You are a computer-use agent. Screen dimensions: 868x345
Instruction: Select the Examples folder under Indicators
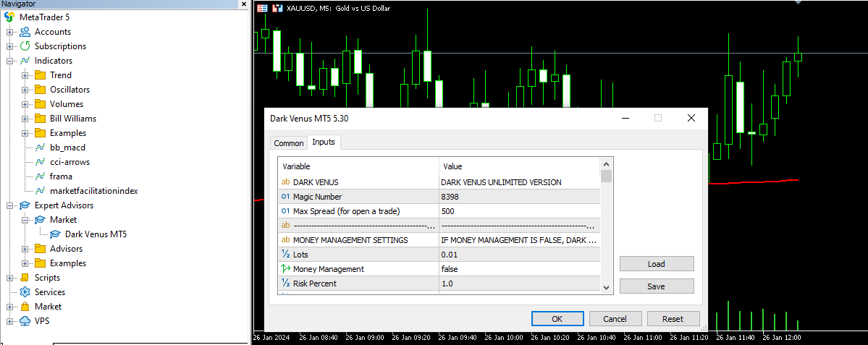pyautogui.click(x=68, y=132)
